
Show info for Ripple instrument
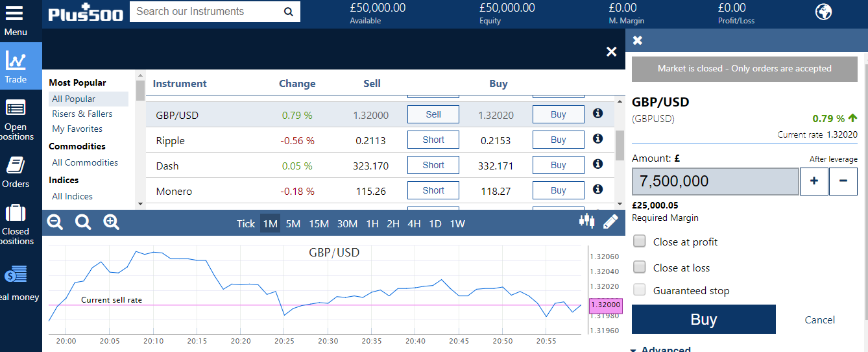point(598,139)
